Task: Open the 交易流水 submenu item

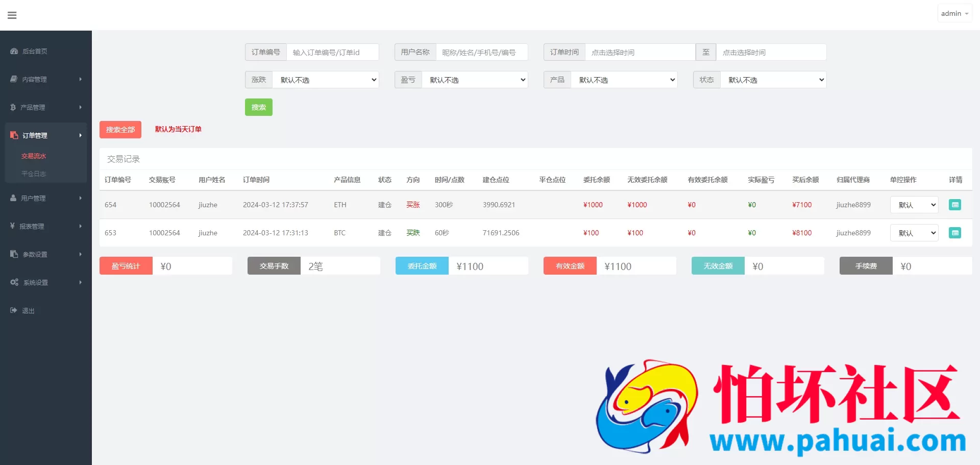Action: pyautogui.click(x=34, y=156)
